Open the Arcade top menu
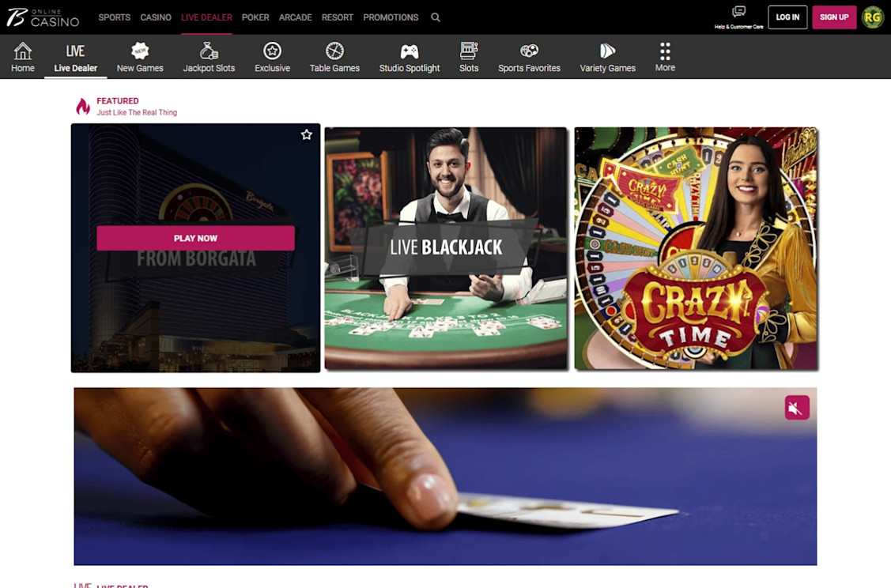 (296, 17)
